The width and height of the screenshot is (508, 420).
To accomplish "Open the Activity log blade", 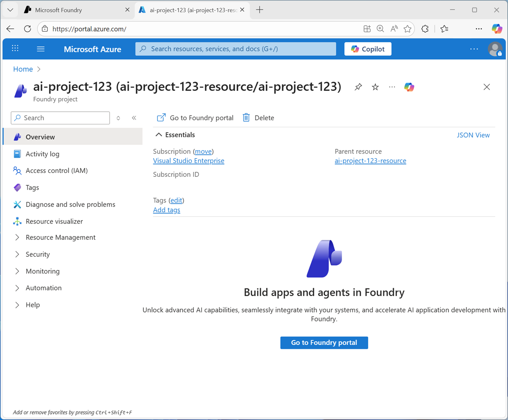I will [42, 154].
